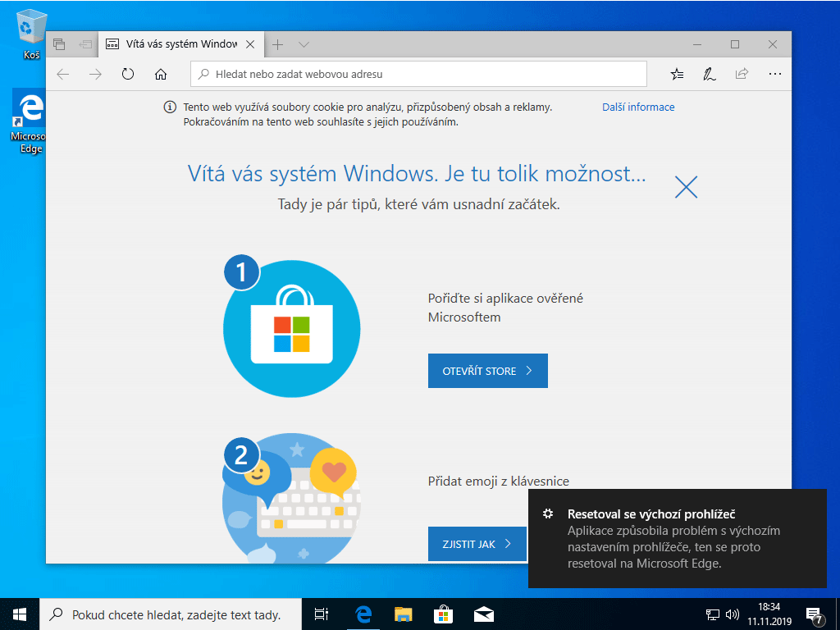840x630 pixels.
Task: Click the notification settings gear icon
Action: (x=547, y=514)
